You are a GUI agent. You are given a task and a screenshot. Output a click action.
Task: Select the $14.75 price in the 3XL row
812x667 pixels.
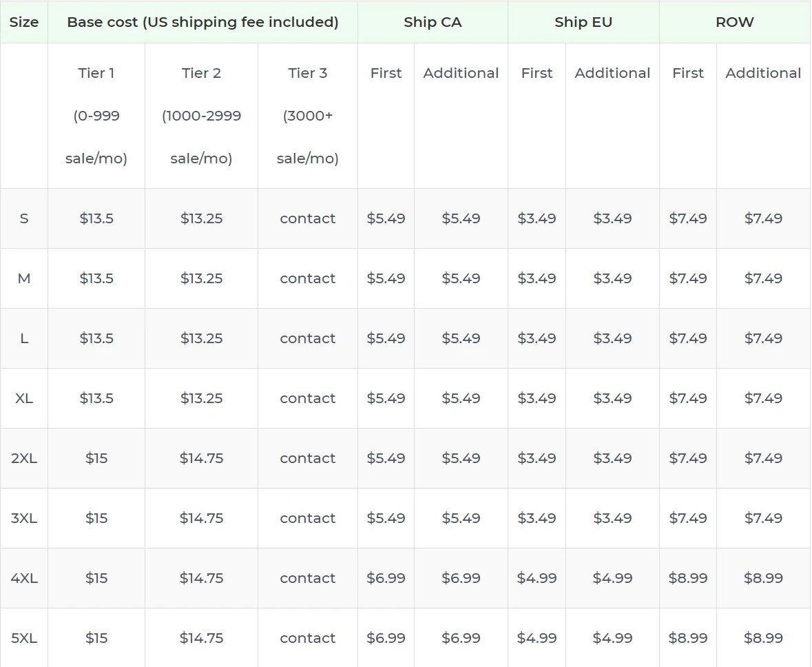(201, 518)
